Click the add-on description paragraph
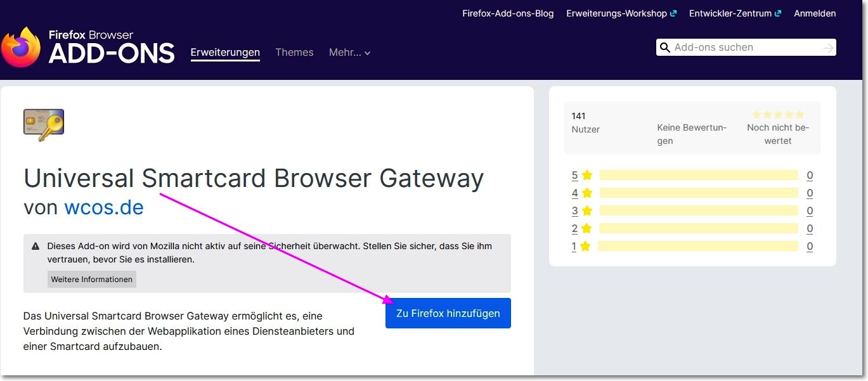 [189, 331]
